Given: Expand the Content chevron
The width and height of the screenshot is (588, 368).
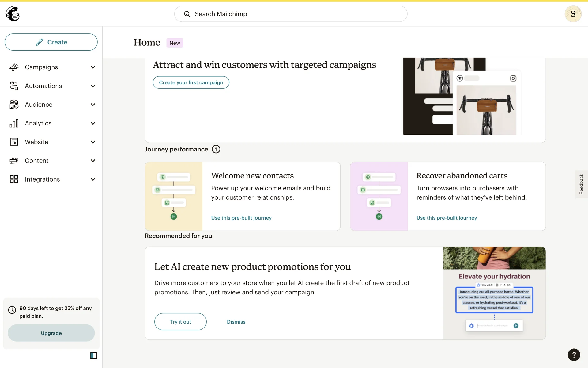Looking at the screenshot, I should coord(93,161).
